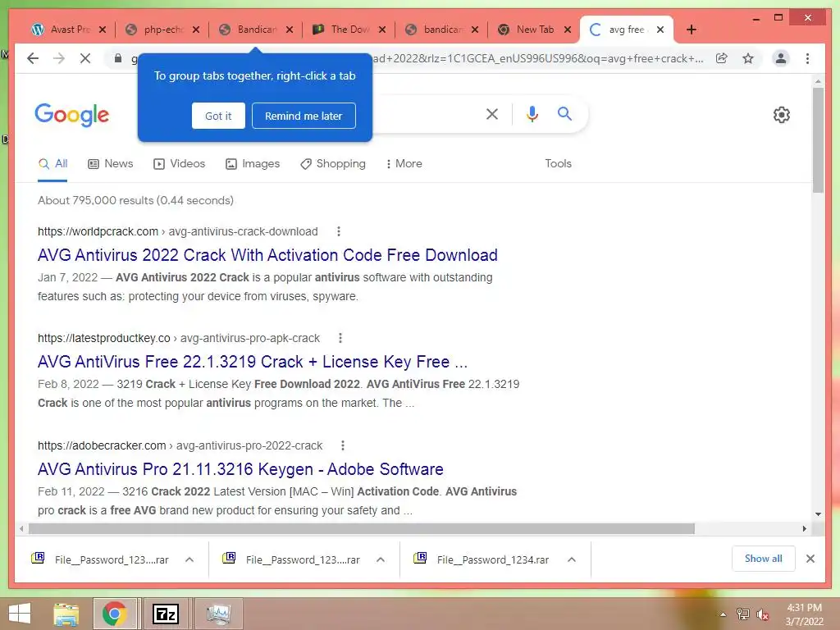Viewport: 840px width, 630px height.
Task: Click the Google logo
Action: [x=72, y=115]
